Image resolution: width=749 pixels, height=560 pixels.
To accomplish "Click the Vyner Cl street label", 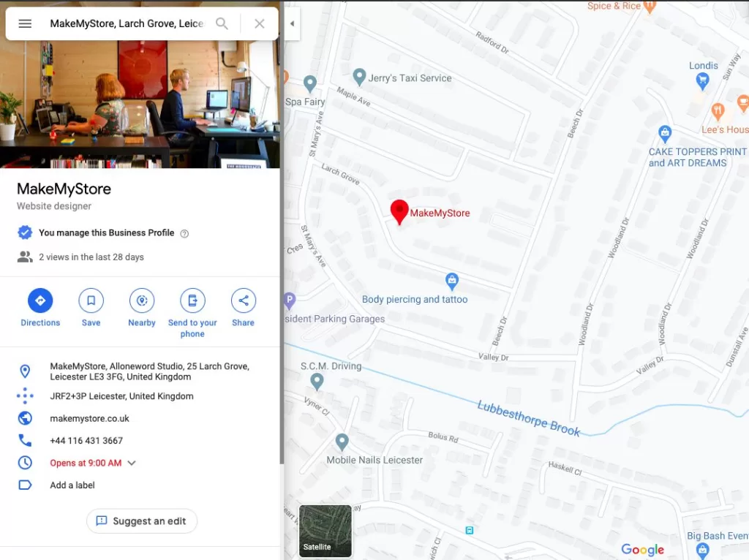I will point(317,406).
